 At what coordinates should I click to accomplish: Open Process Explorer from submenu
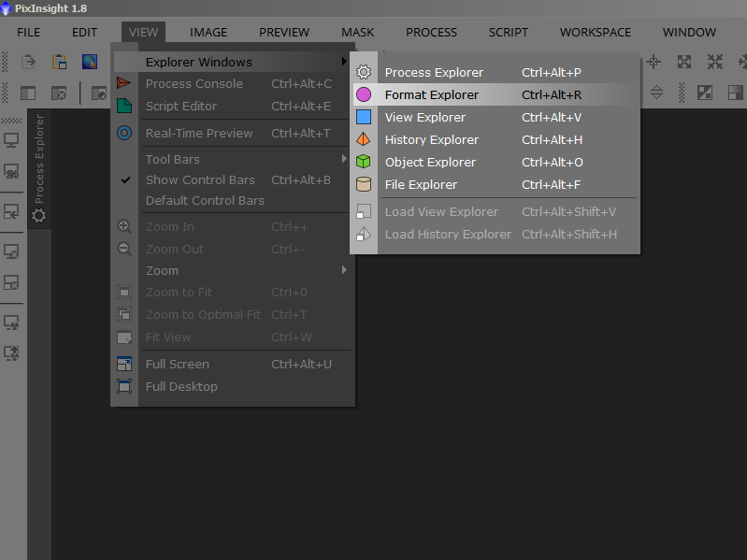pyautogui.click(x=495, y=72)
